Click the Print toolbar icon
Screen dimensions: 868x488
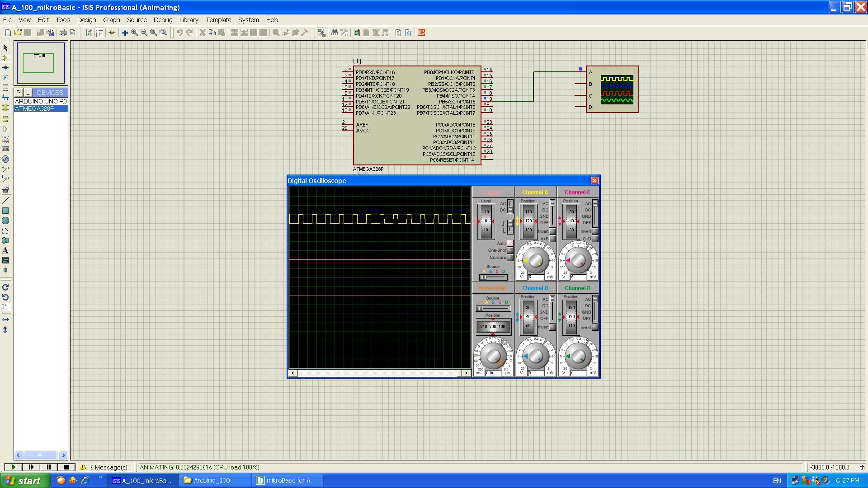click(63, 33)
